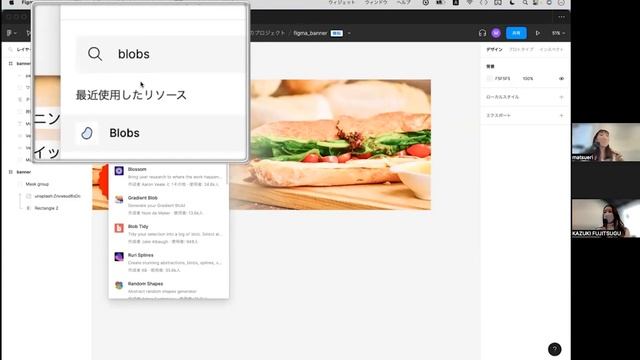
Task: Click the help question mark button
Action: pos(554,349)
